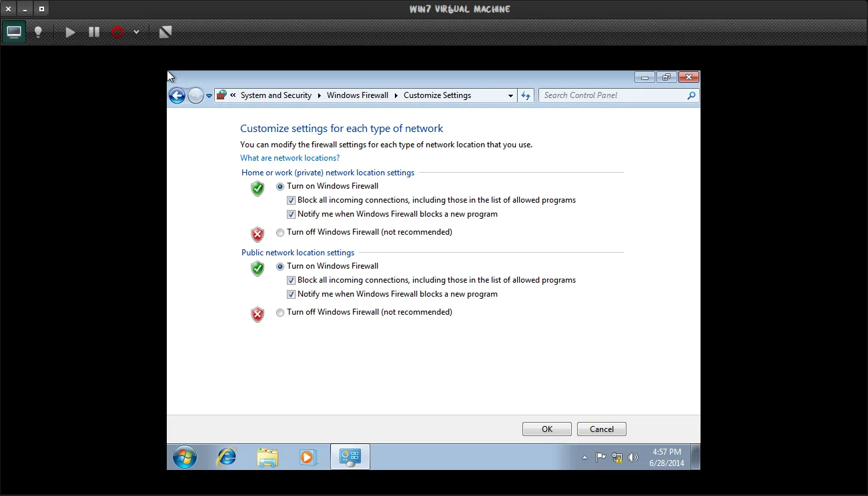This screenshot has width=868, height=496.
Task: Click Control Panel taskbar button
Action: pyautogui.click(x=350, y=457)
